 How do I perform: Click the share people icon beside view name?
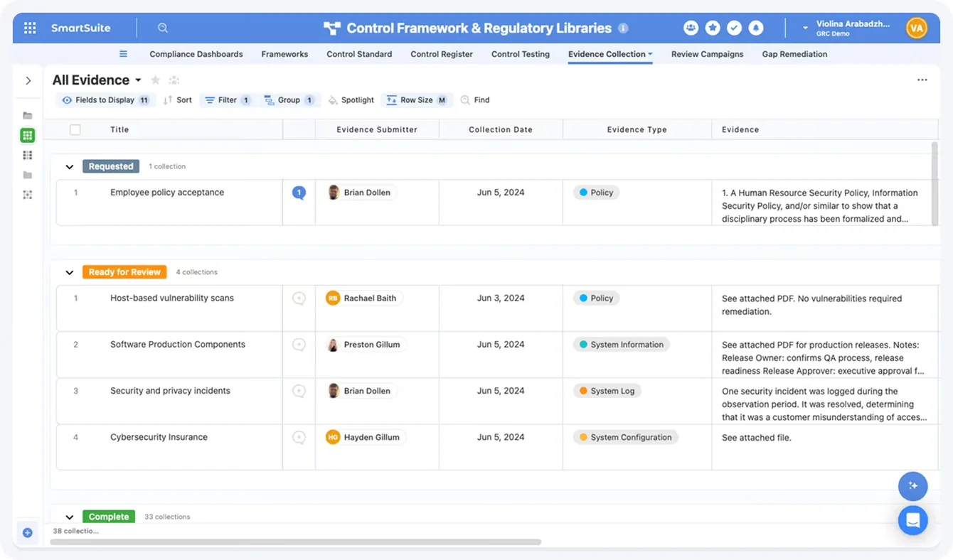(174, 80)
